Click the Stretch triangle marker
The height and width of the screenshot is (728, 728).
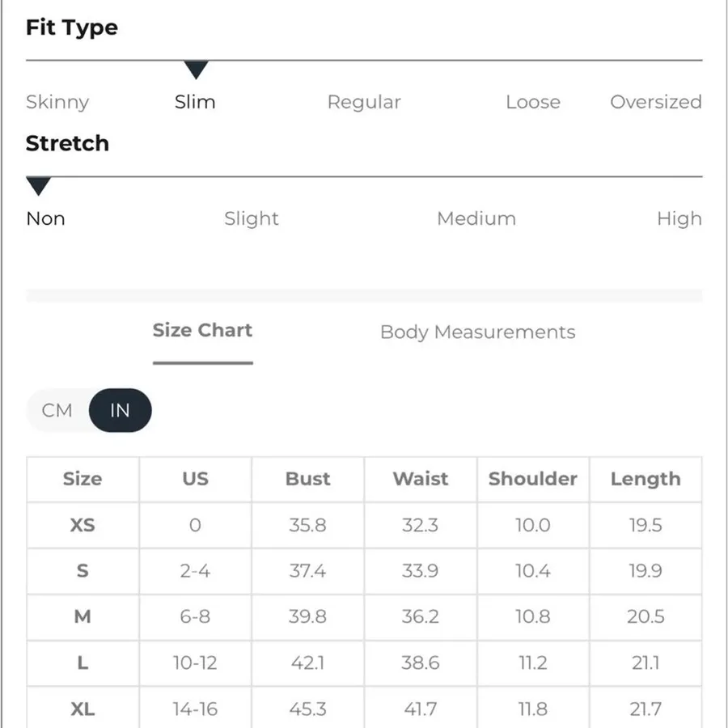[38, 186]
